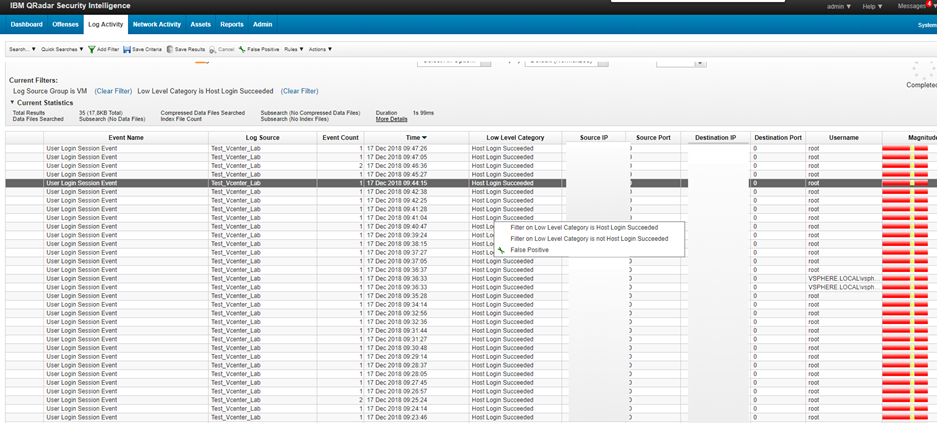Image resolution: width=937 pixels, height=423 pixels.
Task: Click the Destination Port column header
Action: coord(777,138)
